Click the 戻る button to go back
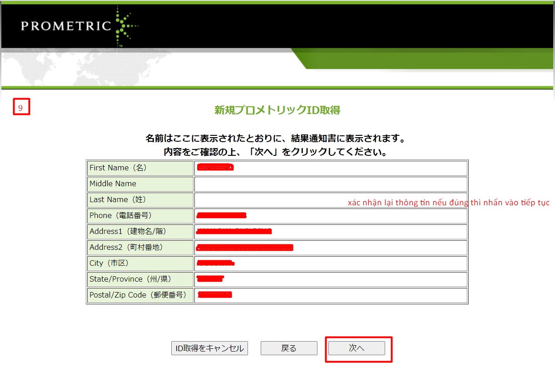Image resolution: width=555 pixels, height=392 pixels. point(289,348)
